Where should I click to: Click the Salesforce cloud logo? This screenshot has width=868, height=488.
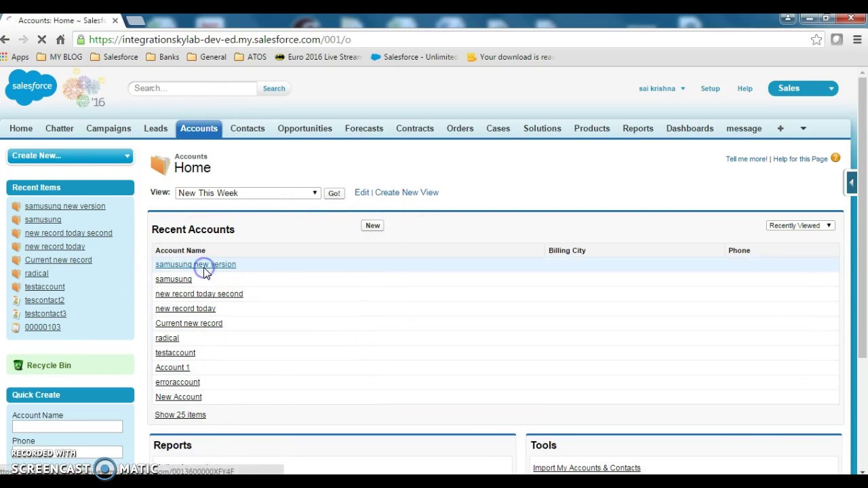pyautogui.click(x=31, y=87)
